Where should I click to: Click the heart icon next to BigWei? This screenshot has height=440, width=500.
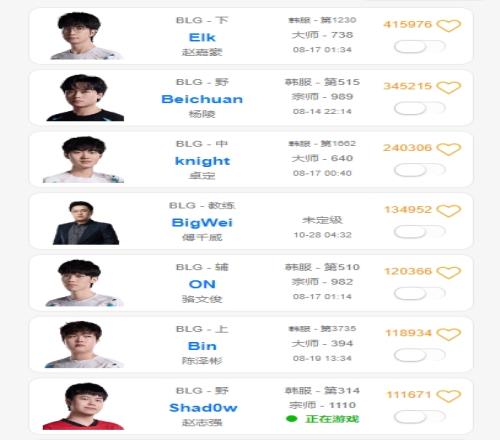click(449, 211)
